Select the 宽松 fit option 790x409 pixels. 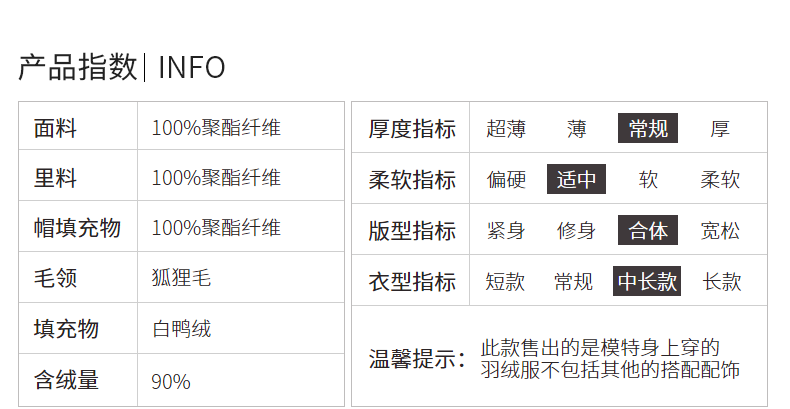[x=720, y=231]
